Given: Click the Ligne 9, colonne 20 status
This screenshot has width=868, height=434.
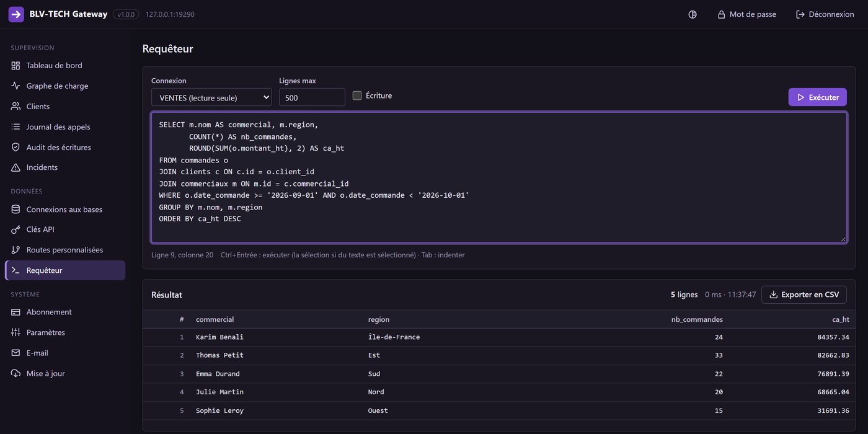Looking at the screenshot, I should click(x=182, y=255).
